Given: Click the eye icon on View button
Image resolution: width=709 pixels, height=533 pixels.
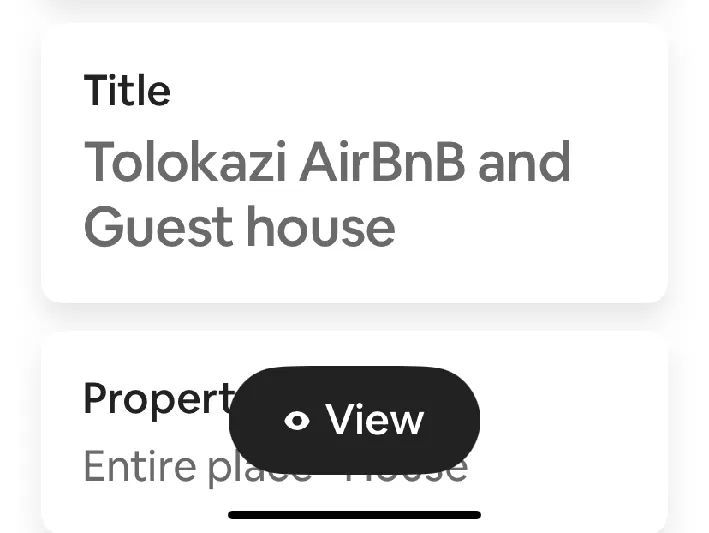Looking at the screenshot, I should click(x=297, y=421).
